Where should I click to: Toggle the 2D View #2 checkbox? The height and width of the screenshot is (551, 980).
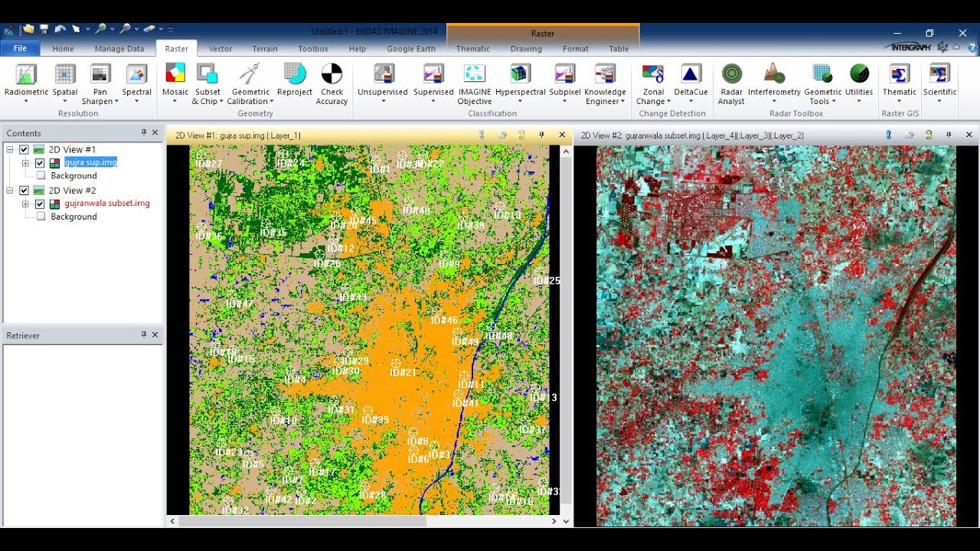click(x=24, y=190)
